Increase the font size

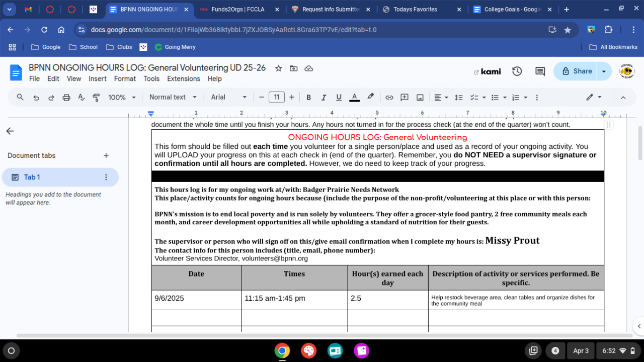coord(292,98)
